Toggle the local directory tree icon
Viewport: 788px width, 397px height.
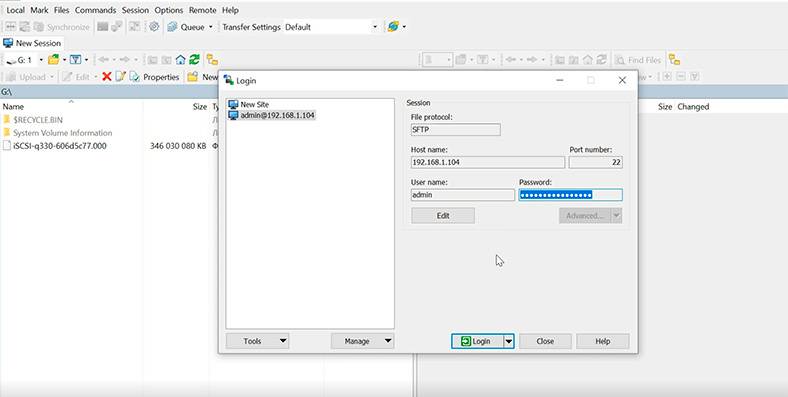[212, 60]
